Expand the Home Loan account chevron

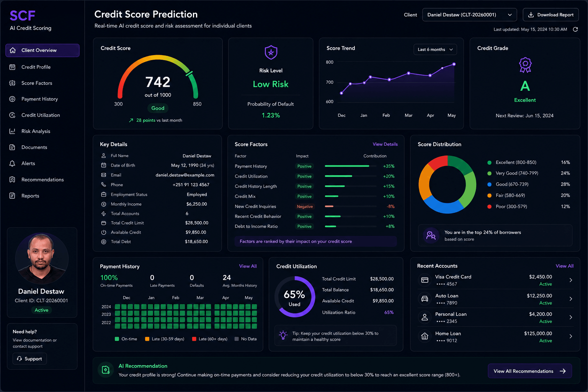tap(571, 336)
